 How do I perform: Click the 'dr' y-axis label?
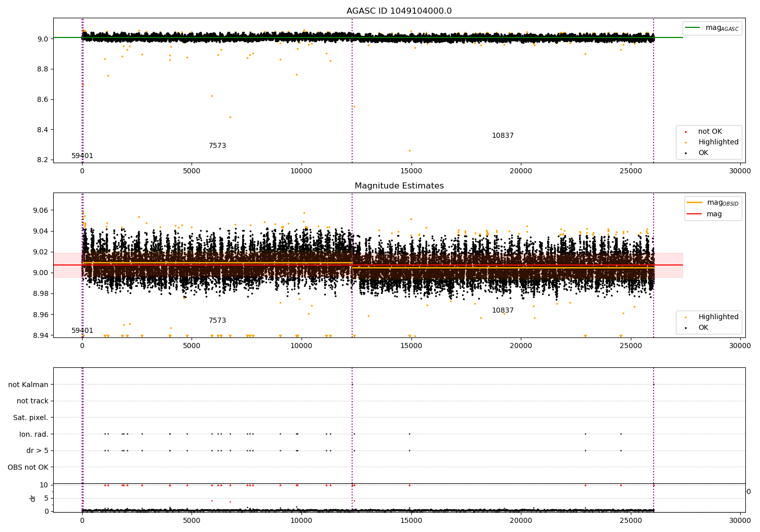[33, 498]
